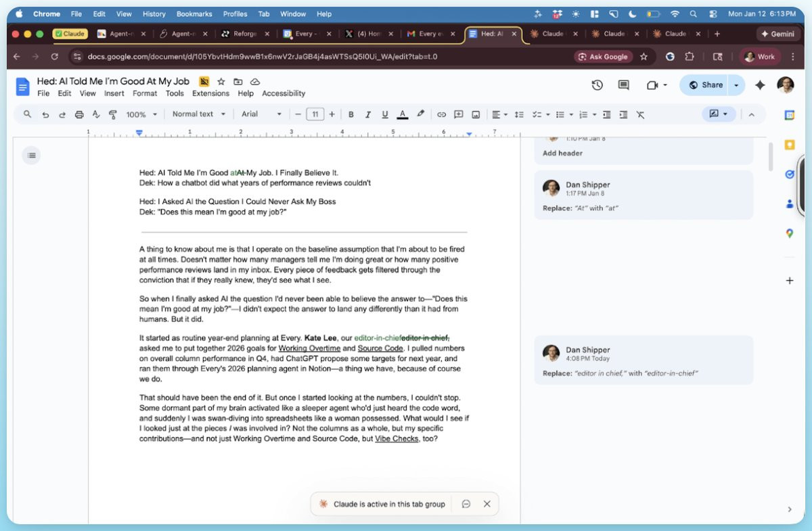Open the Calendar side panel
This screenshot has height=531, width=812.
pyautogui.click(x=789, y=115)
